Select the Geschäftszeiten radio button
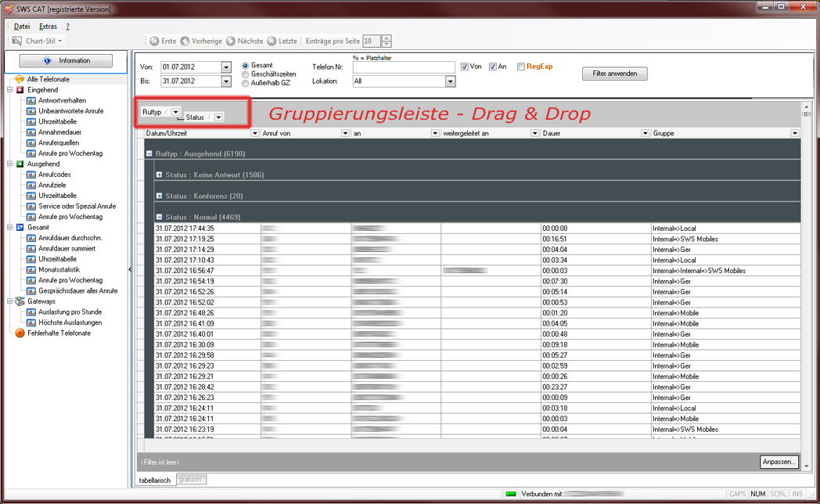820x504 pixels. click(245, 74)
